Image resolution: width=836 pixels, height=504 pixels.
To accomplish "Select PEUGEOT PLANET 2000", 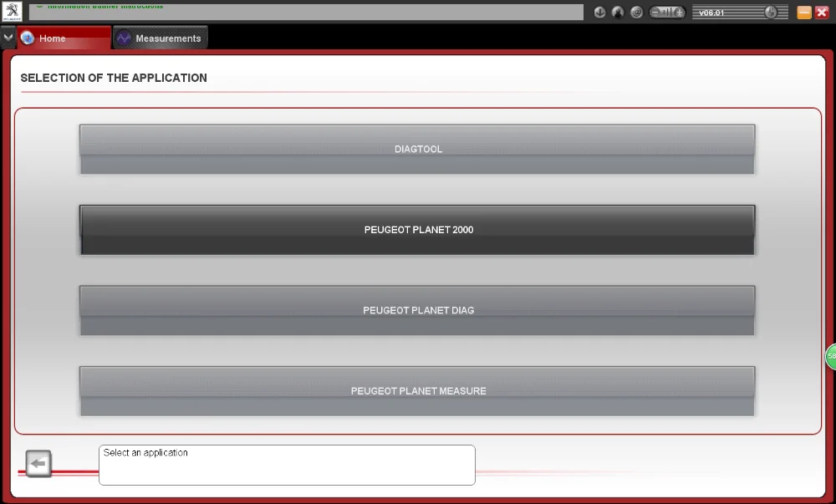I will 417,230.
